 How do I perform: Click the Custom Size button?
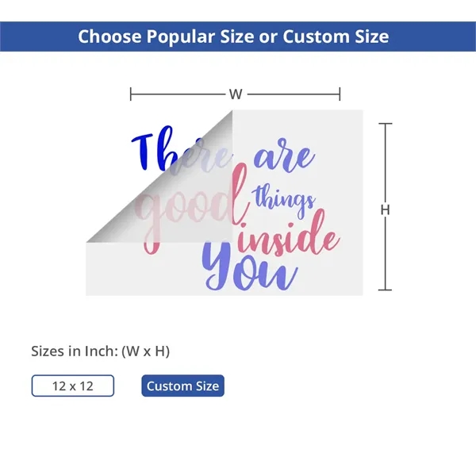(182, 386)
